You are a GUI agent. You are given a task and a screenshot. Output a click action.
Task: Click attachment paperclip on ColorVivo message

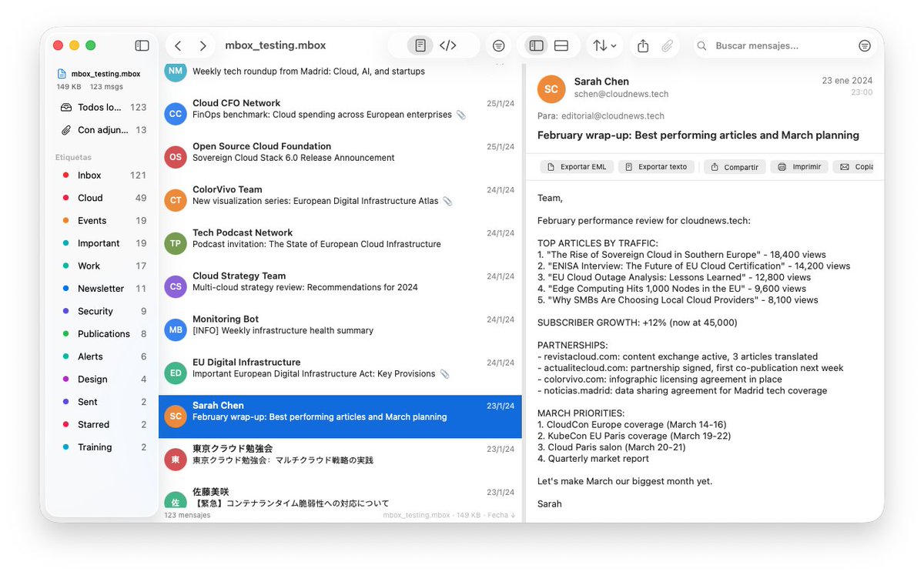tap(447, 201)
